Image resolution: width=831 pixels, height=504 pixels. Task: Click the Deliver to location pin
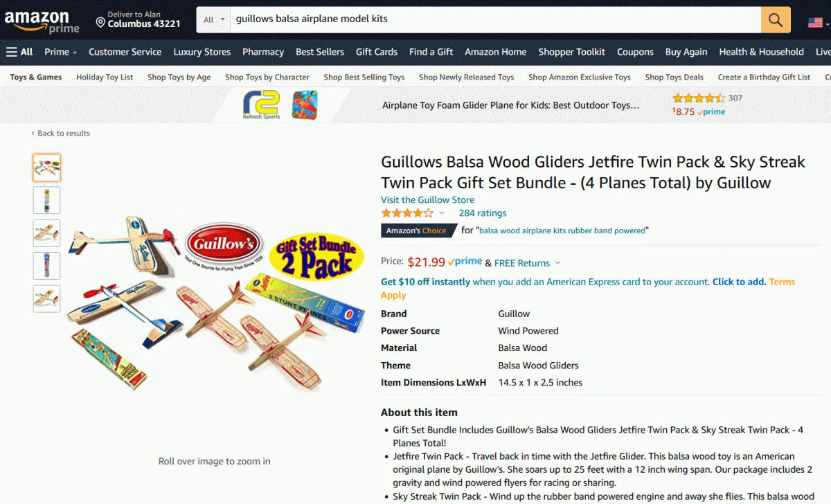click(x=100, y=23)
